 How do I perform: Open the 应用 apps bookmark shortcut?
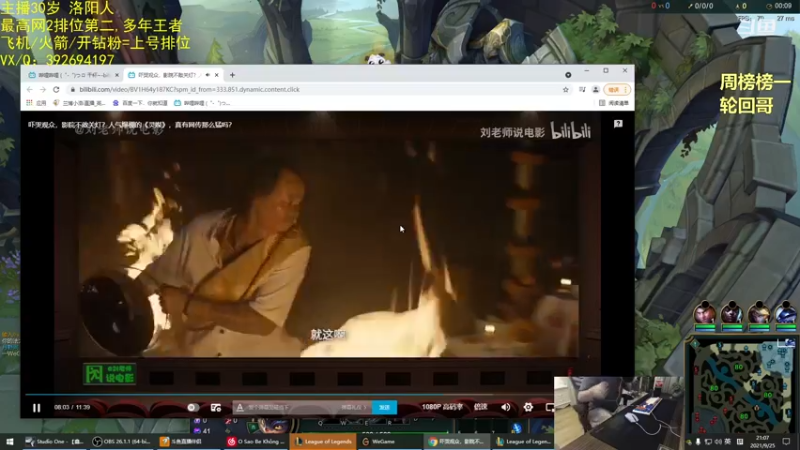(x=37, y=103)
